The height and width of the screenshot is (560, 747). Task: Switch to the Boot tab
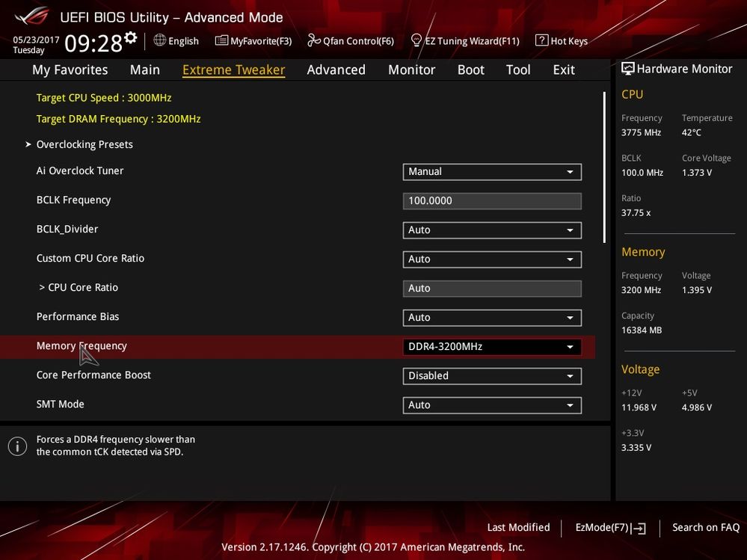470,70
